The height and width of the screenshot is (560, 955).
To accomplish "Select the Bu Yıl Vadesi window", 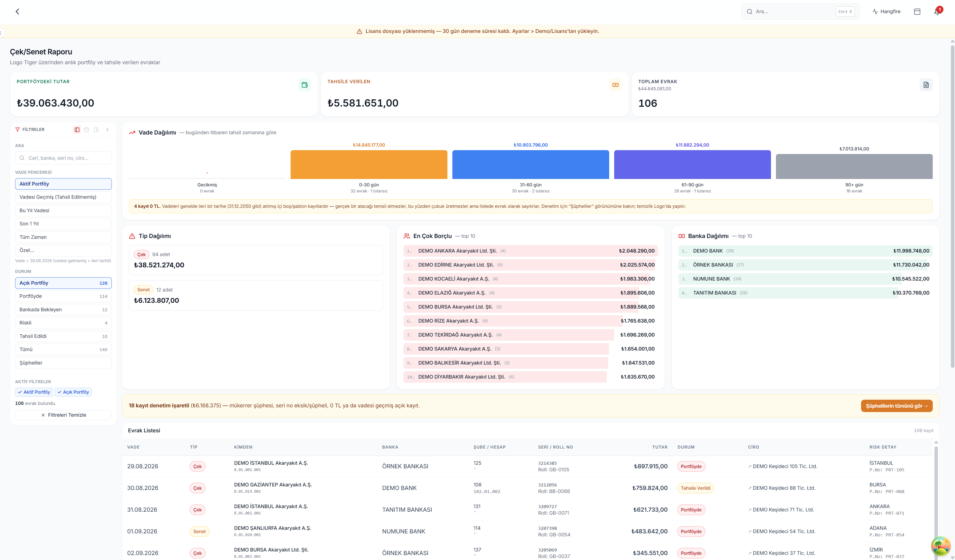I will (63, 210).
